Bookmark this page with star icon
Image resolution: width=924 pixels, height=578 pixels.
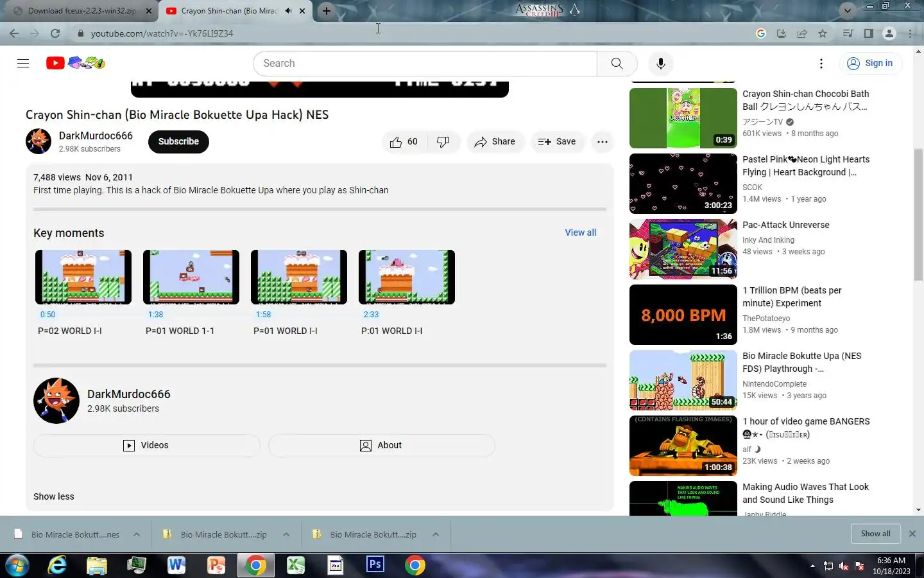823,33
